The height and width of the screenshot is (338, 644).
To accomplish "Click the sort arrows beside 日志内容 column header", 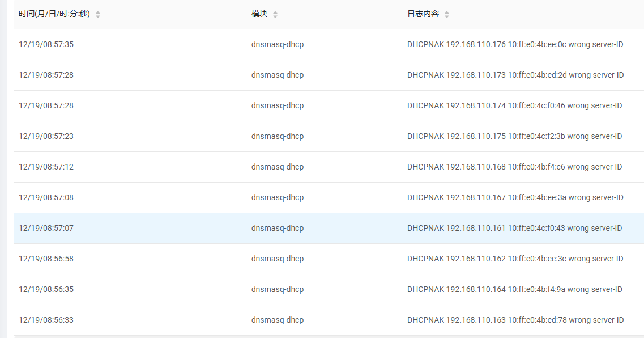I will [x=447, y=14].
